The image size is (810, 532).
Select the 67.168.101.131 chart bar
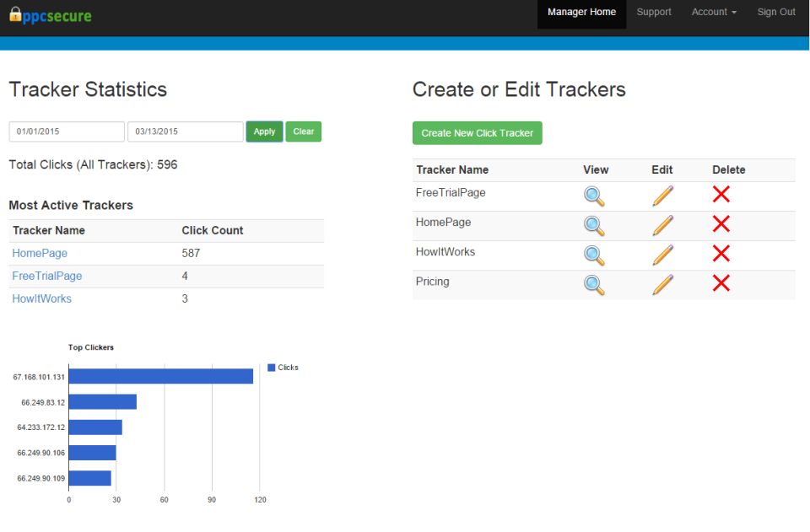[160, 376]
